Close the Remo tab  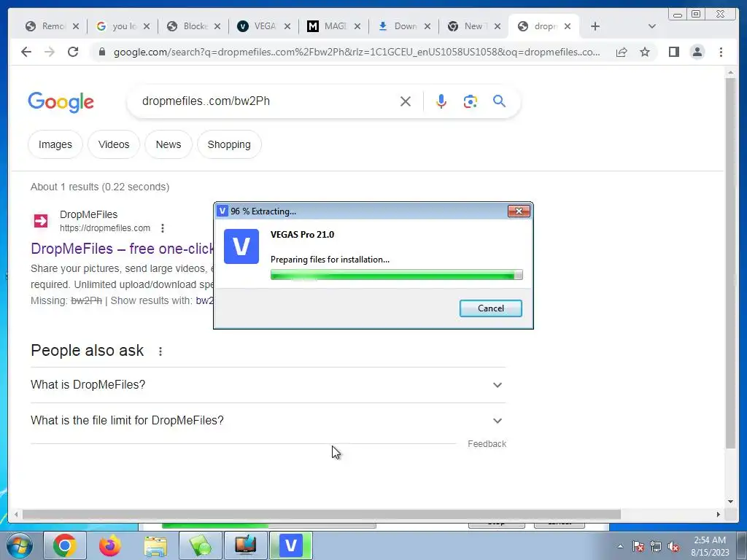[76, 26]
